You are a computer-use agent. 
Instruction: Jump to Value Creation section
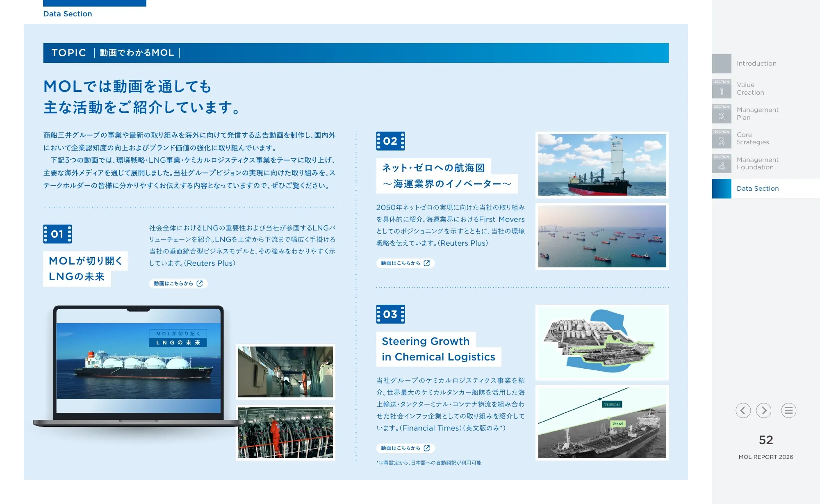[x=750, y=89]
